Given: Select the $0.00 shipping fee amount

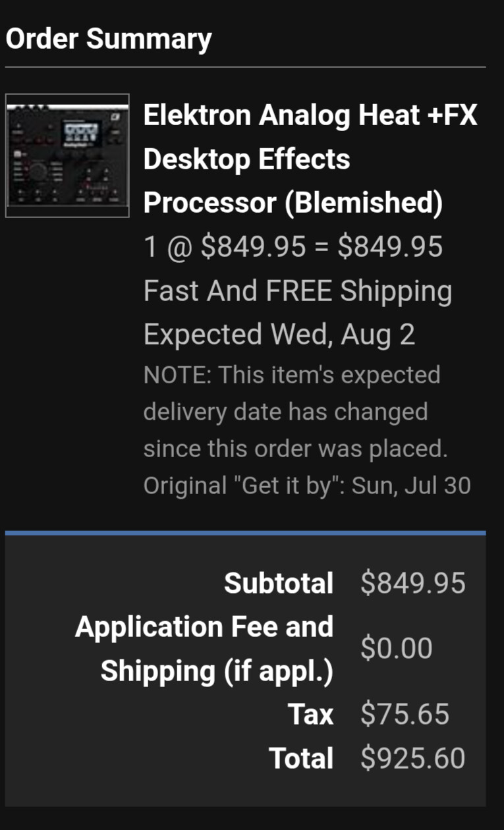Looking at the screenshot, I should 397,648.
